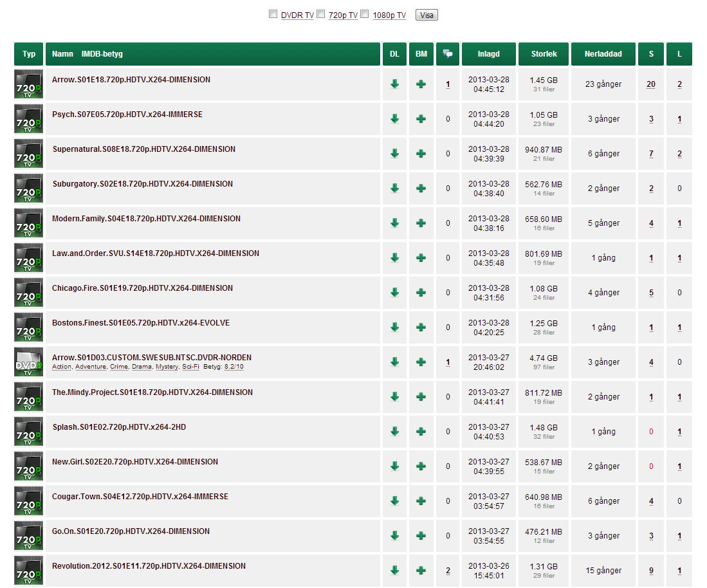707x588 pixels.
Task: Bookmark Arrow.S01E18 with the green plus
Action: coord(421,84)
